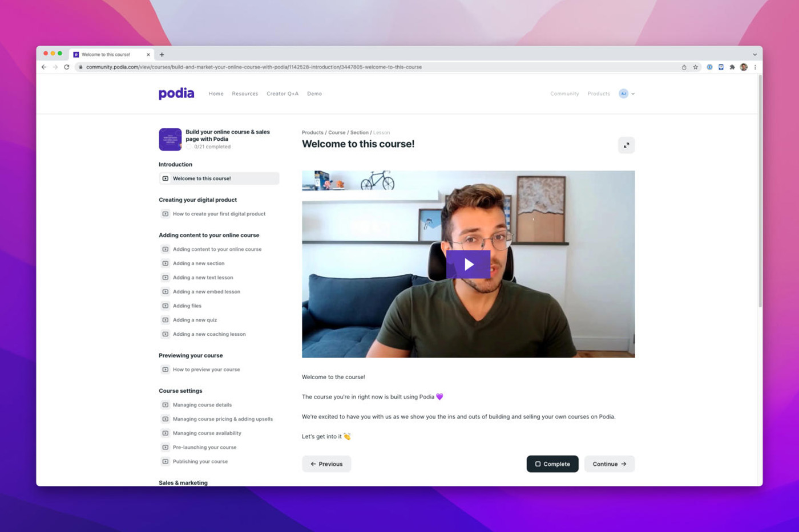Click video icon beside Publishing your course
Viewport: 799px width, 532px height.
[x=166, y=461]
